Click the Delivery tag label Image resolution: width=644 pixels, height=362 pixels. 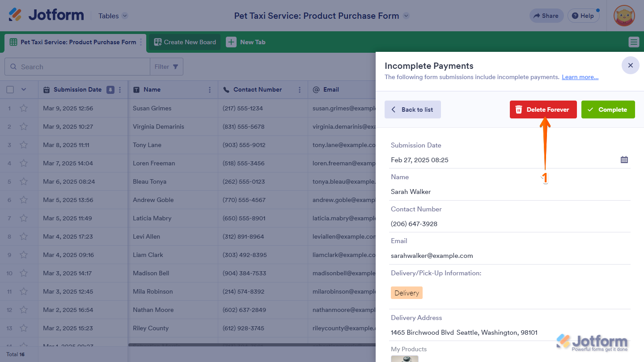click(407, 293)
